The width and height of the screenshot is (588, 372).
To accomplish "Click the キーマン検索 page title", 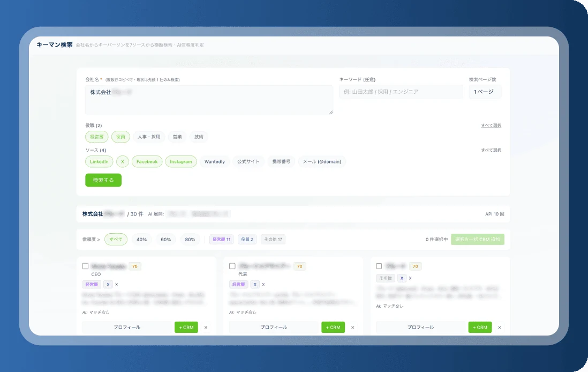I will coord(55,44).
